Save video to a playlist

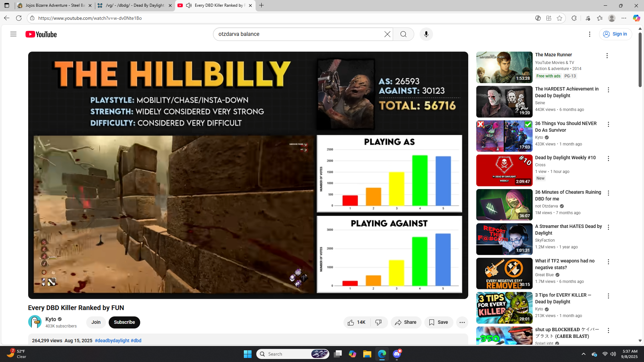438,322
